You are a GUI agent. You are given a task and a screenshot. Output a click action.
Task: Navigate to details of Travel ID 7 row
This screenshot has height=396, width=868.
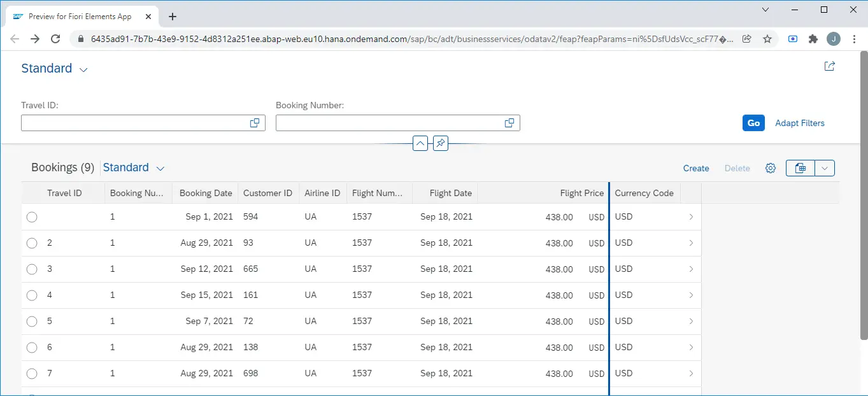pos(691,374)
